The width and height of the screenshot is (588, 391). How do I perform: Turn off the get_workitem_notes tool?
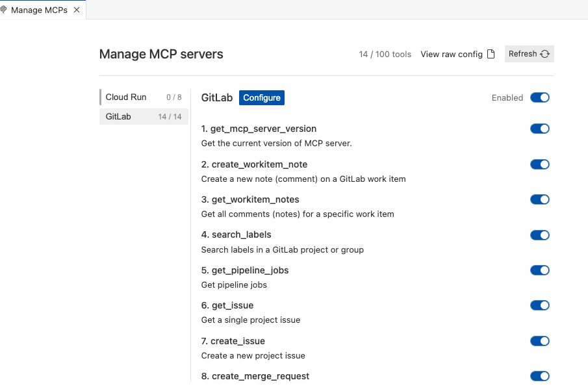pos(539,199)
